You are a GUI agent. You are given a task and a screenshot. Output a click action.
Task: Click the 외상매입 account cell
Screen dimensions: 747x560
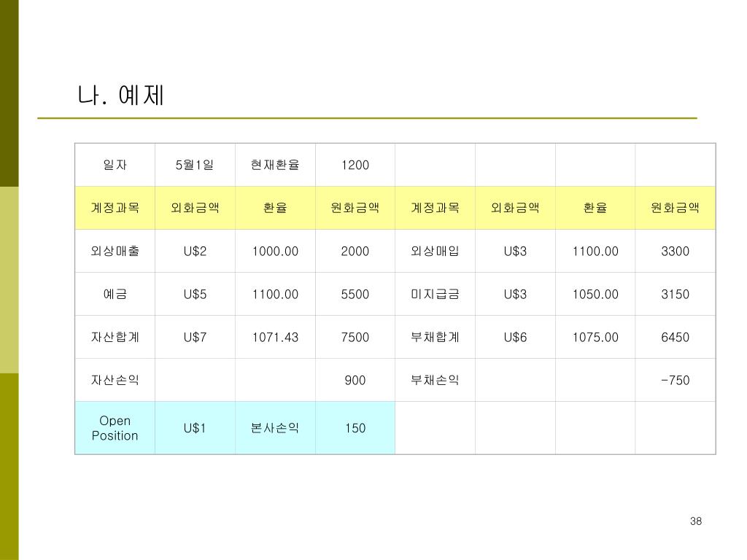tap(435, 251)
